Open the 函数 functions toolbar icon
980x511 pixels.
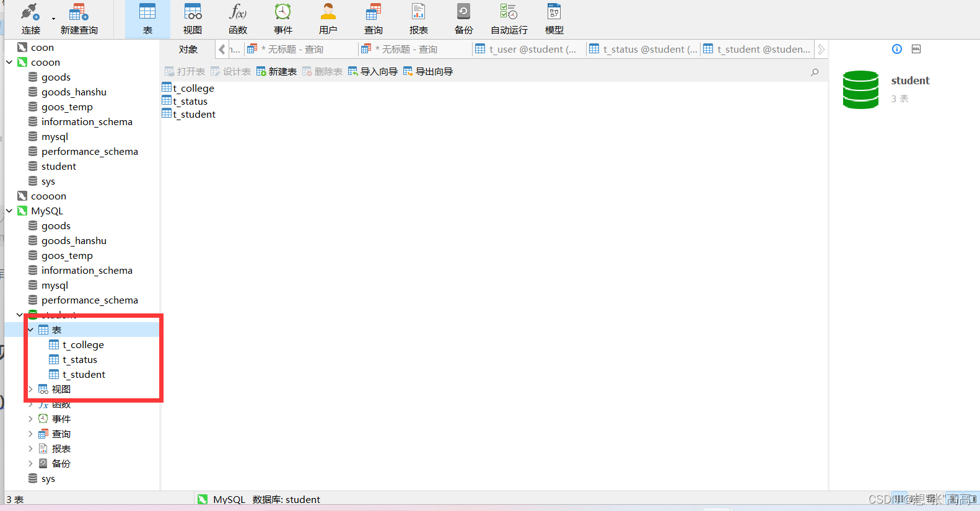tap(238, 19)
